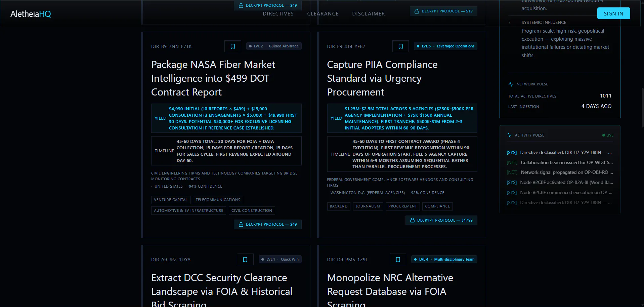Bookmark directive DIR-D9-PM5-1Z9L
Screen dimensions: 644x307
point(398,260)
